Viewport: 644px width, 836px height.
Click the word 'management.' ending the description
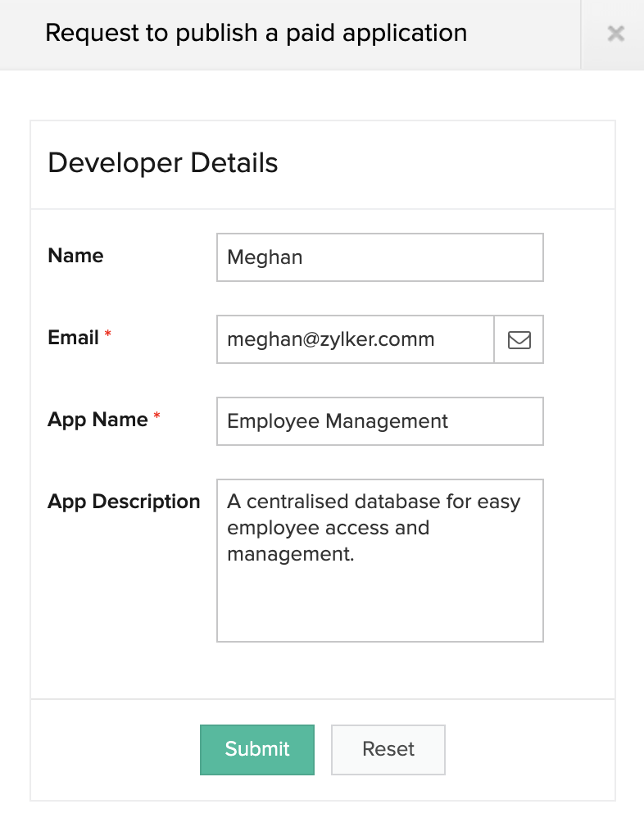(x=290, y=554)
